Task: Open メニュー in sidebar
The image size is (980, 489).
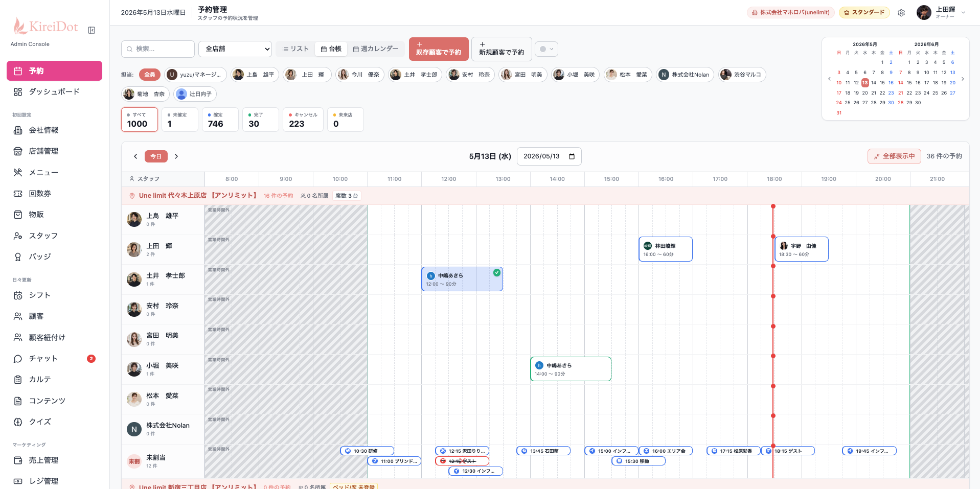Action: (x=54, y=173)
